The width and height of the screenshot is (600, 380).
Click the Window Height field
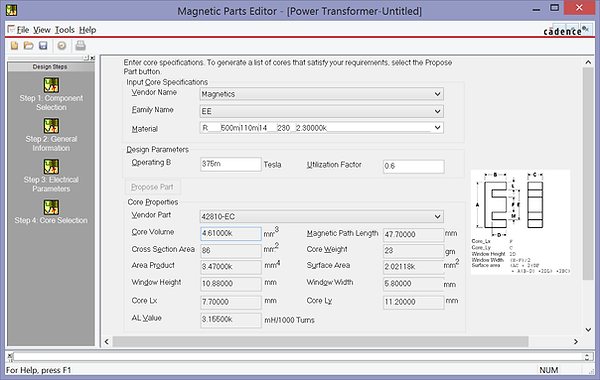tap(231, 284)
